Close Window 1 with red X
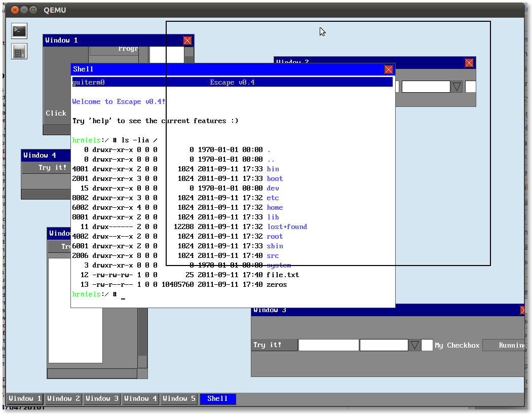The image size is (532, 414). 187,41
